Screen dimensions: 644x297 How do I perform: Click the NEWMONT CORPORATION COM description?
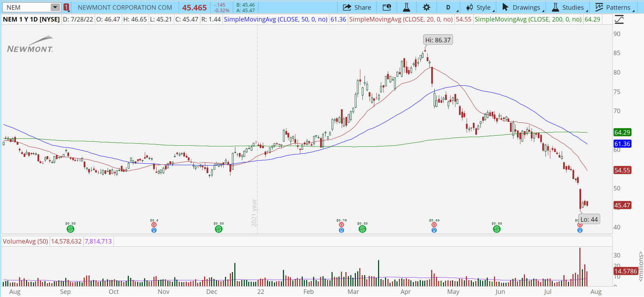(125, 7)
